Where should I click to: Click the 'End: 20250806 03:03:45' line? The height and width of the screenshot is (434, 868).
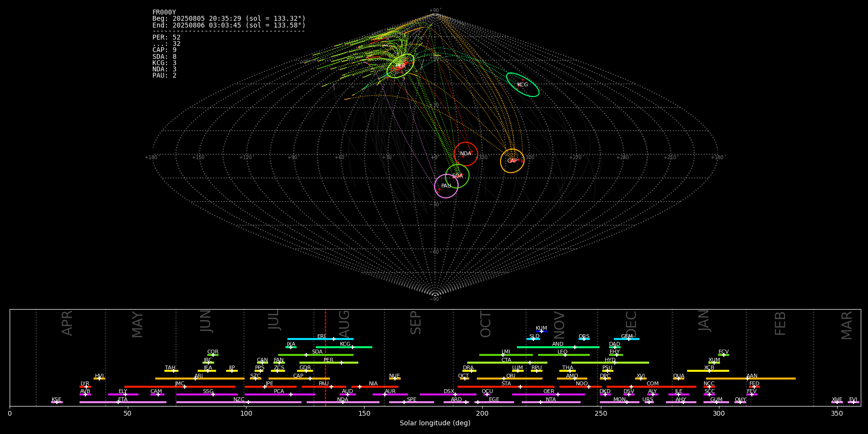click(229, 25)
